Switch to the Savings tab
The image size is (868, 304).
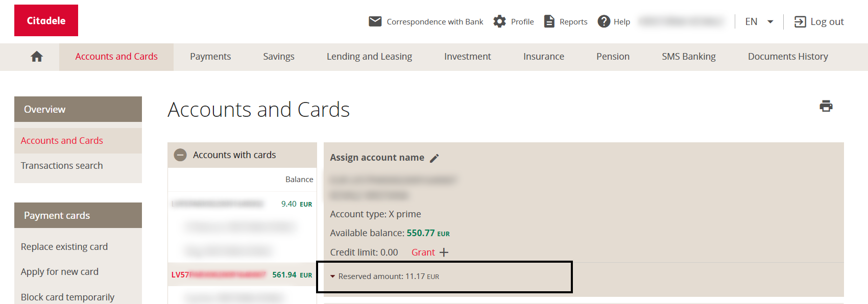tap(279, 57)
